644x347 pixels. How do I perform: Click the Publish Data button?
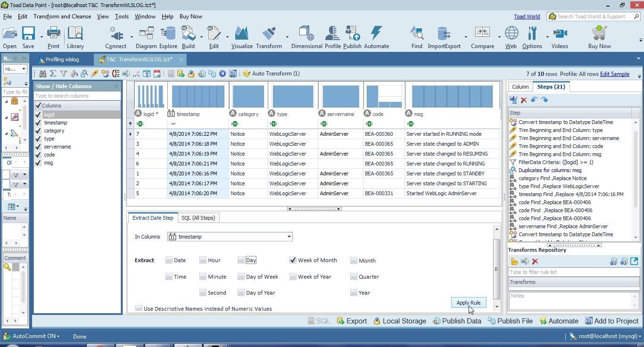point(457,321)
